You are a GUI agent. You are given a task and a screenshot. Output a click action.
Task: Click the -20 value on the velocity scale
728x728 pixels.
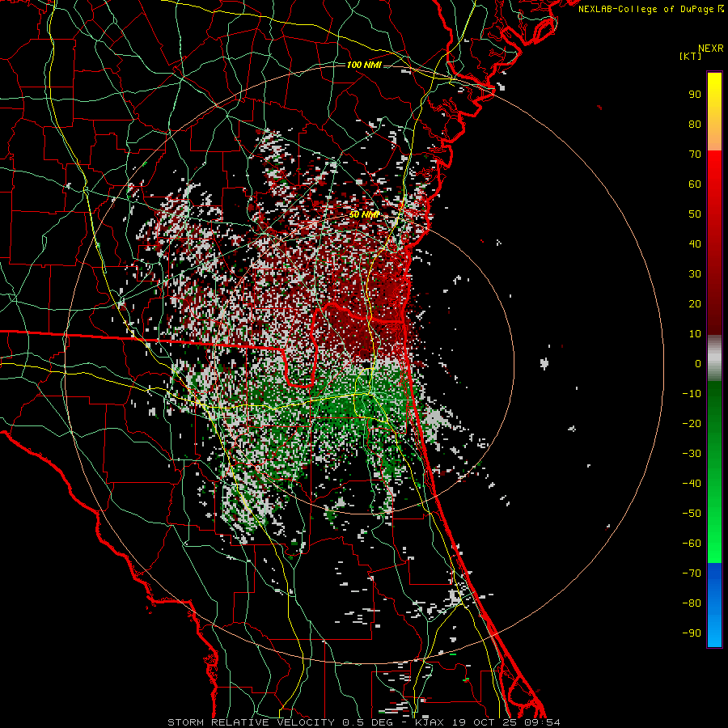692,424
